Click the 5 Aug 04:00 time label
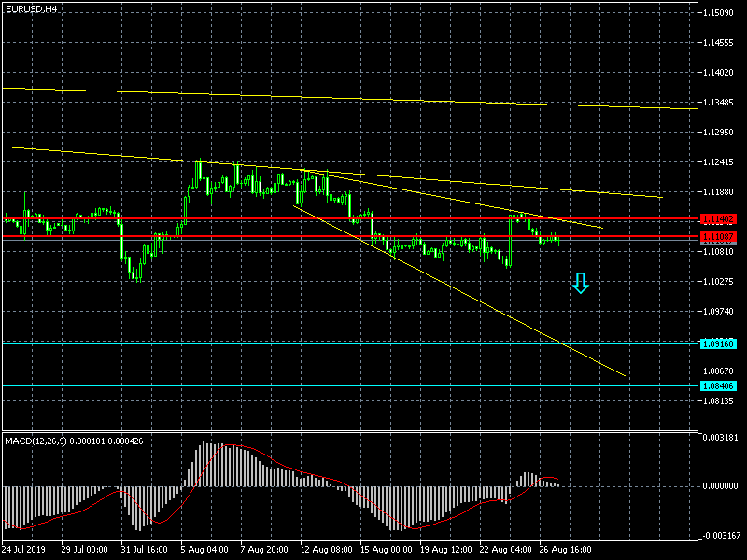Image resolution: width=747 pixels, height=560 pixels. click(x=204, y=550)
